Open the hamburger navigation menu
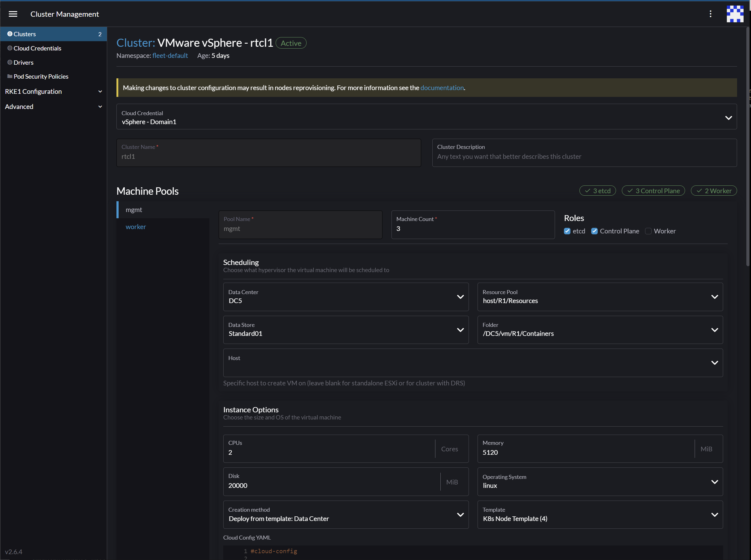This screenshot has width=751, height=560. point(13,14)
